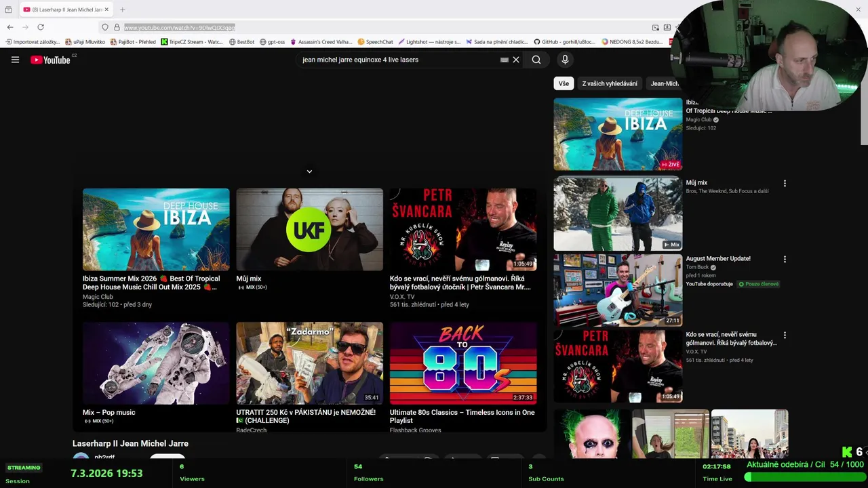The height and width of the screenshot is (488, 868).
Task: Click the Ibiza Summer Mix 2026 title
Action: click(x=151, y=283)
